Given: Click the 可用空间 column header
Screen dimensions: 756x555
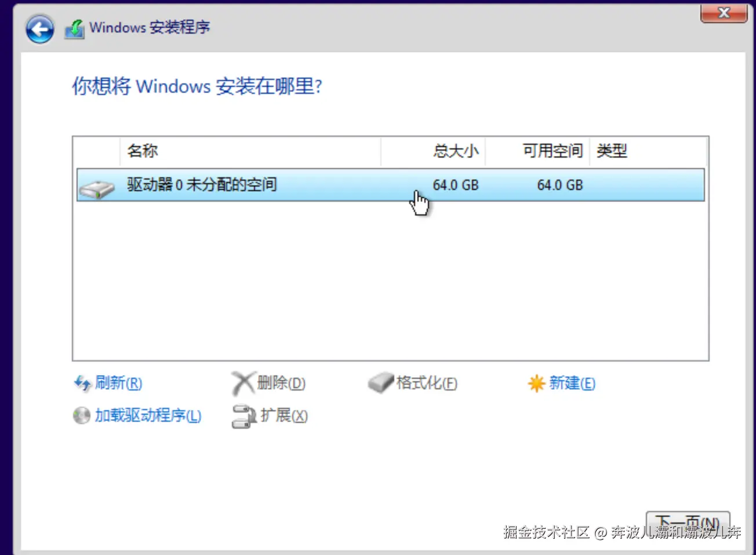Looking at the screenshot, I should pyautogui.click(x=537, y=151).
